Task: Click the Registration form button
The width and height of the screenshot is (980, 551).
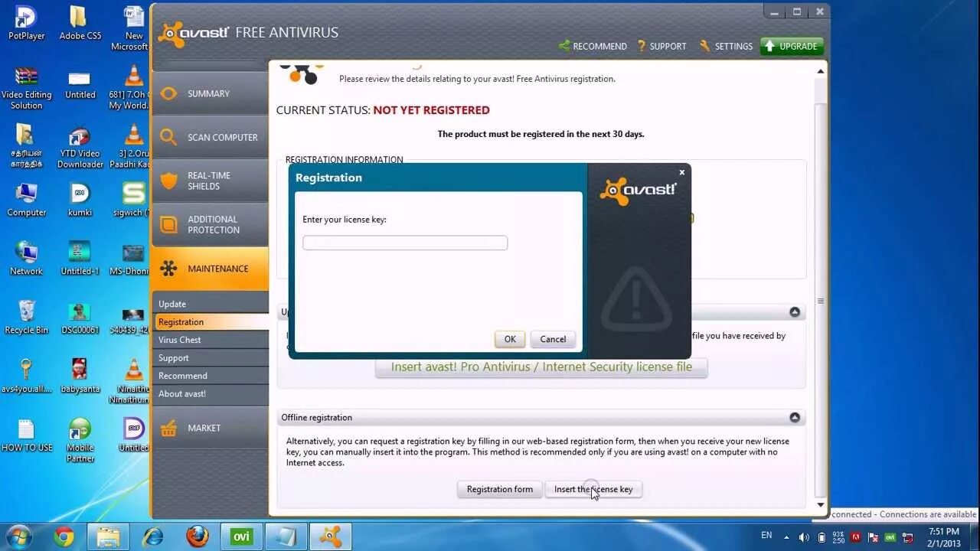Action: pos(500,489)
